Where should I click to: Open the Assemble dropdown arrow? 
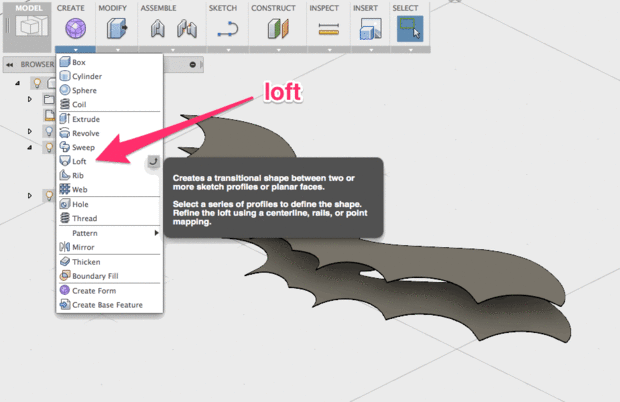pyautogui.click(x=172, y=50)
